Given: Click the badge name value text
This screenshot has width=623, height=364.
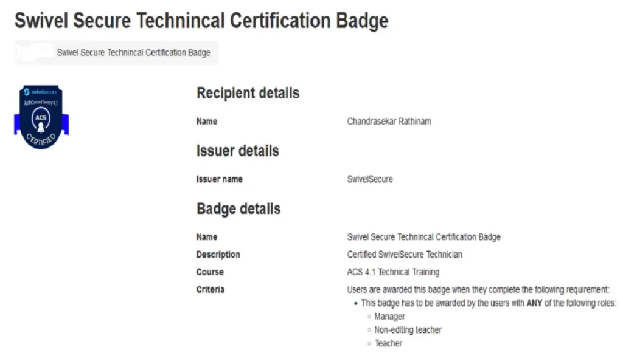Looking at the screenshot, I should click(x=423, y=237).
